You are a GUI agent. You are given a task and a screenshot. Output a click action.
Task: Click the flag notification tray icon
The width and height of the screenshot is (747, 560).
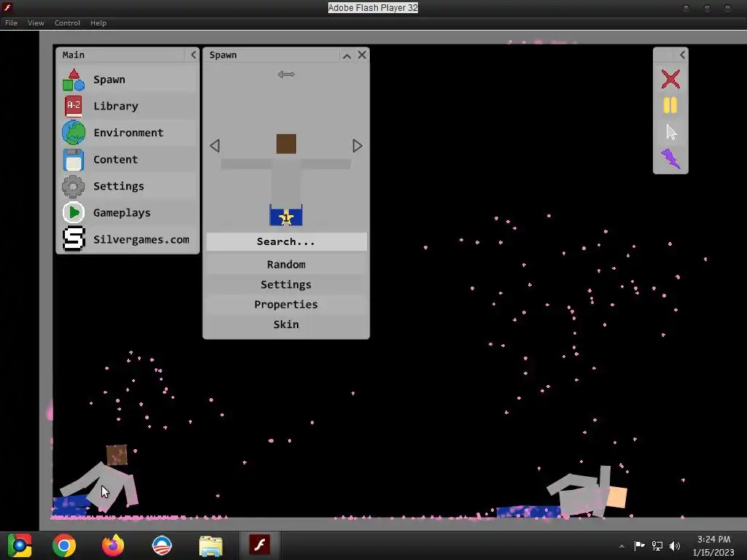(x=639, y=545)
